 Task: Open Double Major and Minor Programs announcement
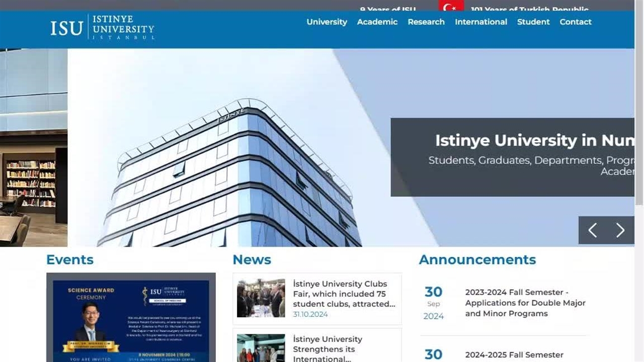[x=525, y=303]
